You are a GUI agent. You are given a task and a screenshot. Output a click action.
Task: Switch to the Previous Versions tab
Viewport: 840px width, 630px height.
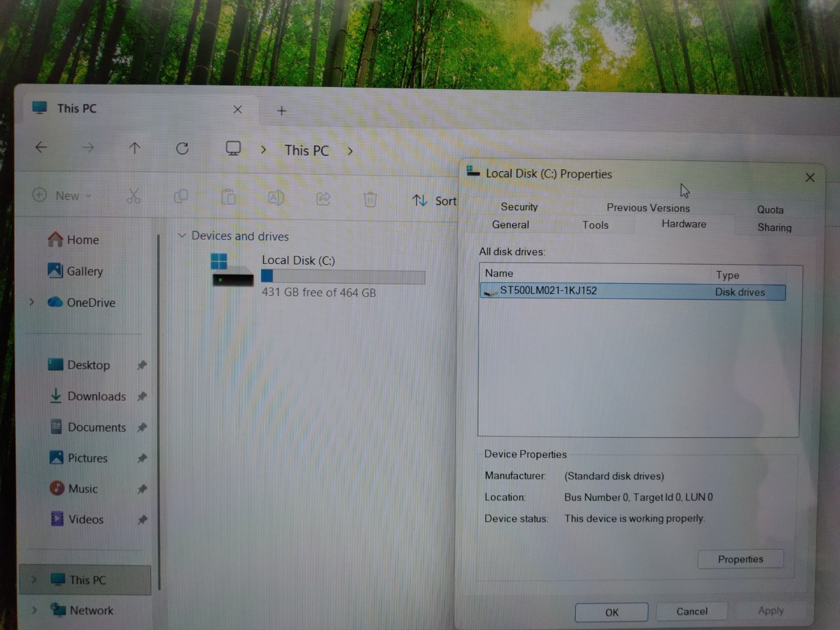tap(648, 207)
